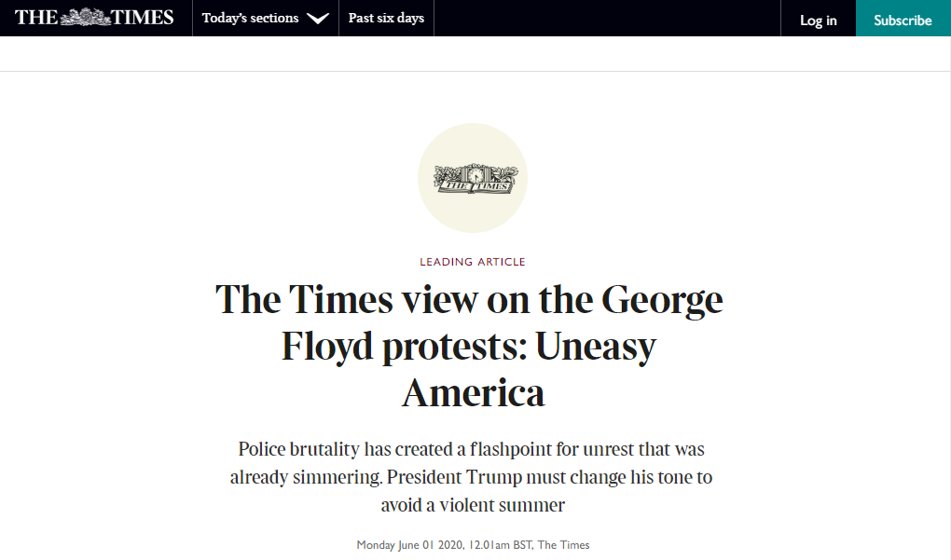951x560 pixels.
Task: Click the word 'America' in the headline
Action: click(x=473, y=392)
